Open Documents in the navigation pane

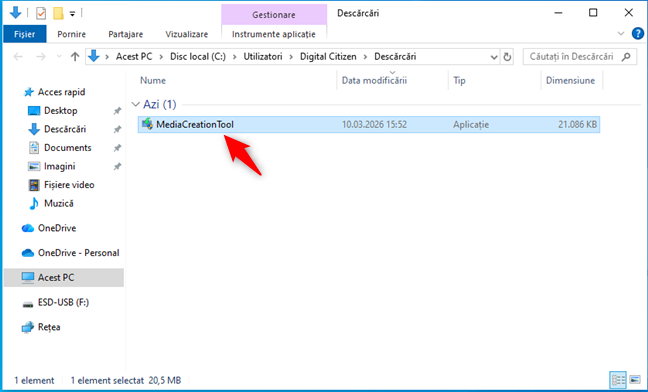click(67, 148)
